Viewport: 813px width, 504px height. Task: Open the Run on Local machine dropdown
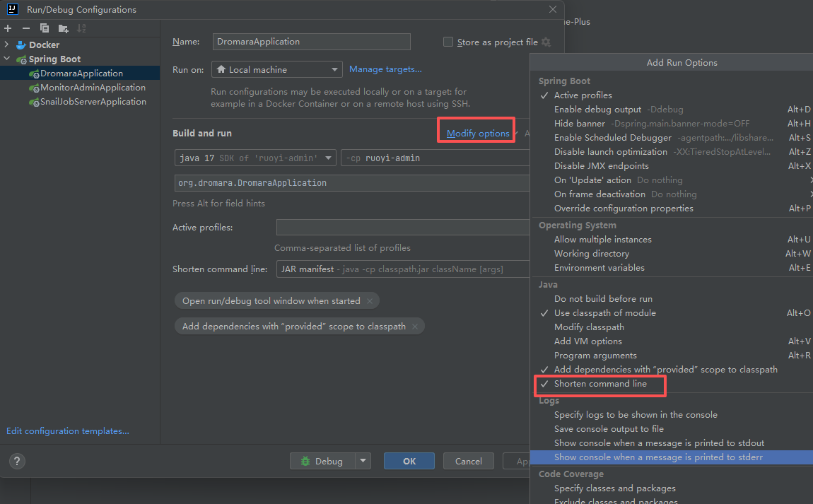(276, 70)
